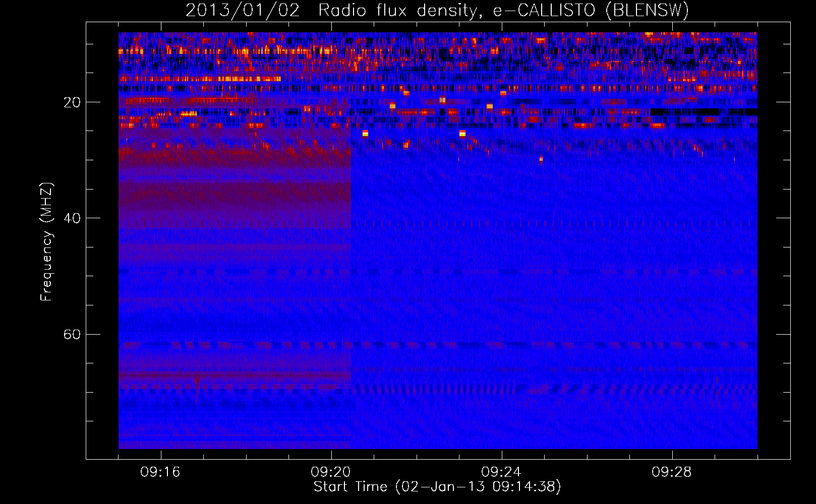This screenshot has width=816, height=504.
Task: Click the plot title '2013/01/02 Radio flux density, e-CALLISTO (BLENSW)'
Action: coord(437,11)
